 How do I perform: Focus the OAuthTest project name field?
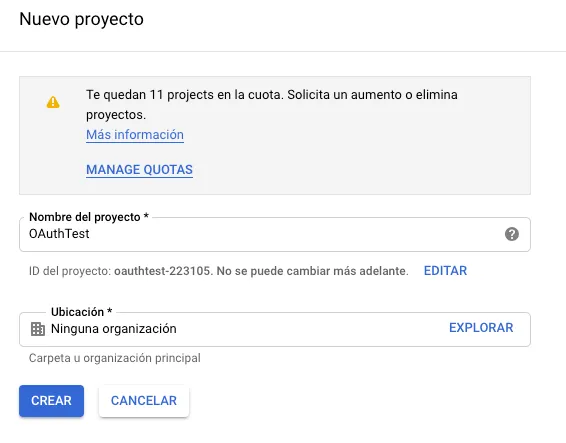pyautogui.click(x=275, y=234)
